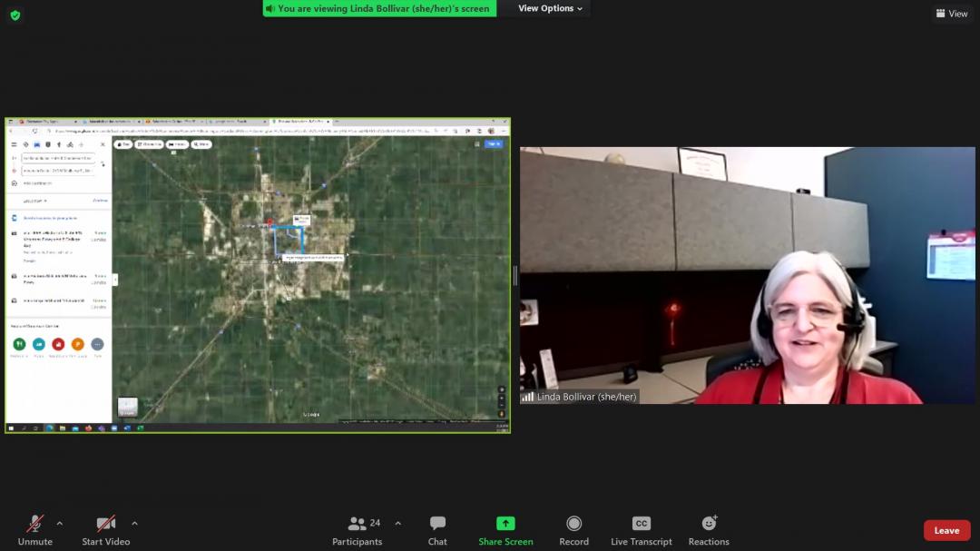Enable Live Transcript captions
Image resolution: width=980 pixels, height=551 pixels.
[x=641, y=524]
